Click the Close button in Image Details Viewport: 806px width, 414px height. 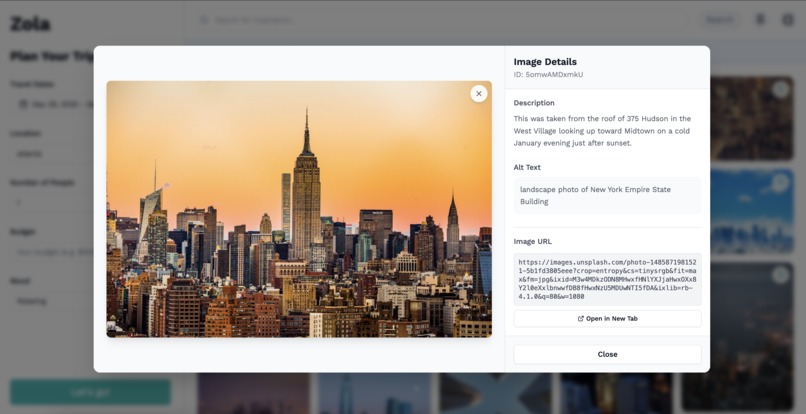pyautogui.click(x=607, y=354)
